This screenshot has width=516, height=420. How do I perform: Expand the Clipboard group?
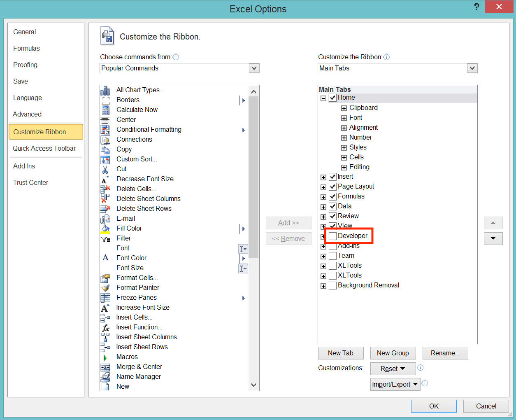[x=344, y=108]
